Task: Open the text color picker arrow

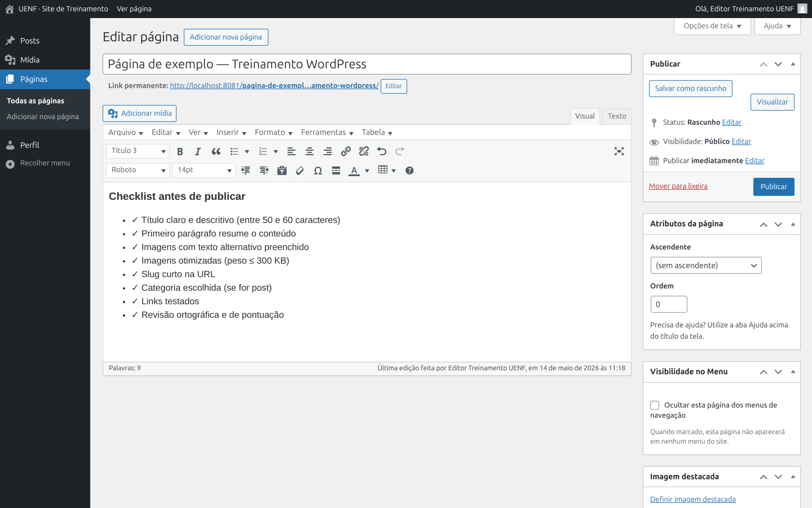Action: [x=367, y=171]
